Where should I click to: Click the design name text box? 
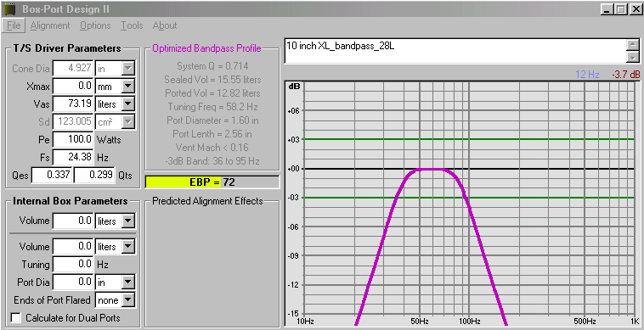tap(456, 51)
